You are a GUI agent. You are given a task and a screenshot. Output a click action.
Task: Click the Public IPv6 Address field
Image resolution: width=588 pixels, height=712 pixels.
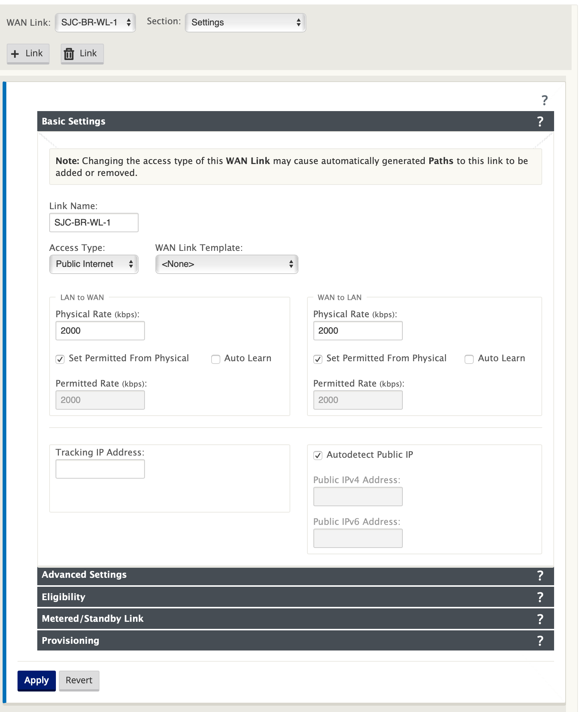pyautogui.click(x=358, y=538)
